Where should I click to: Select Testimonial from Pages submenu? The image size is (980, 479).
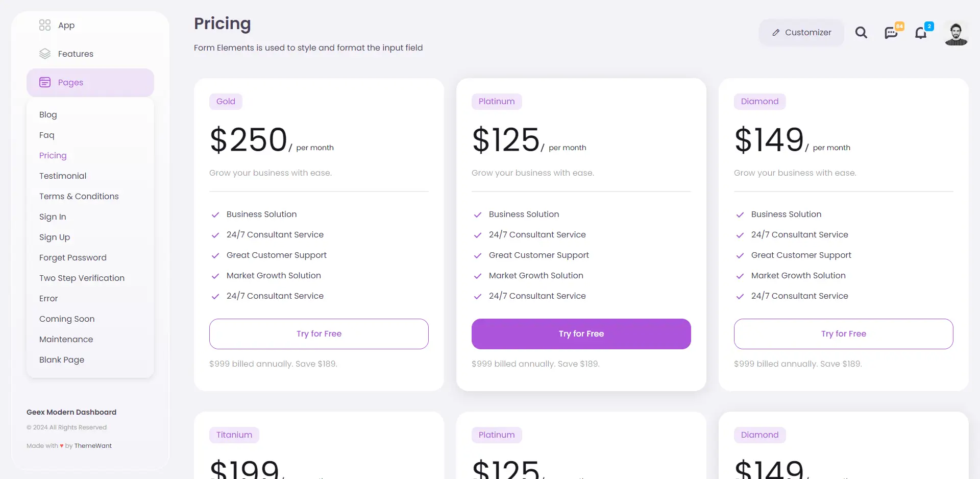click(x=63, y=176)
